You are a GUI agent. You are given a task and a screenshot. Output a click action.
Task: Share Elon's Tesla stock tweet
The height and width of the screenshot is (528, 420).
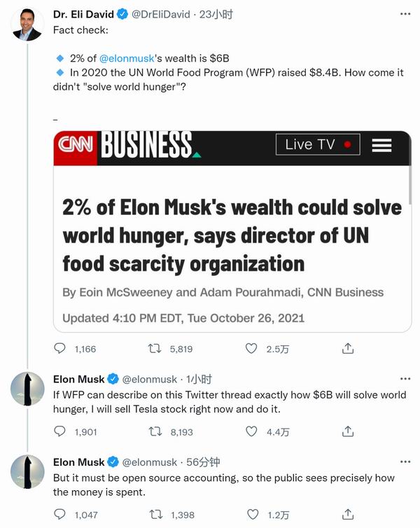click(347, 432)
